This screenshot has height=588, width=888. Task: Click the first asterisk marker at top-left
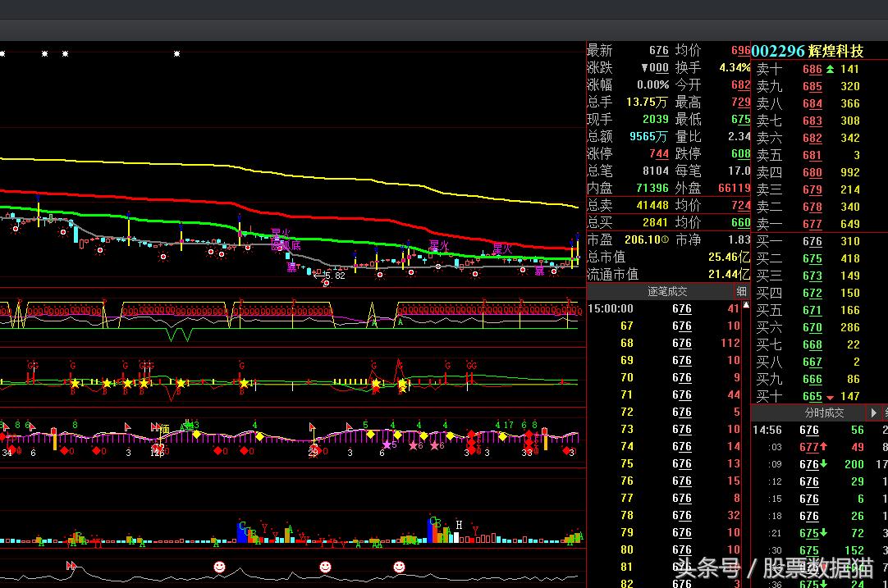(x=2, y=54)
